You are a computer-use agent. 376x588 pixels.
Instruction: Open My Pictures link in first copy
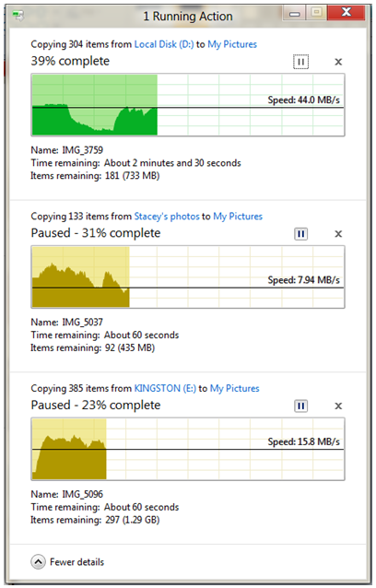tap(232, 44)
